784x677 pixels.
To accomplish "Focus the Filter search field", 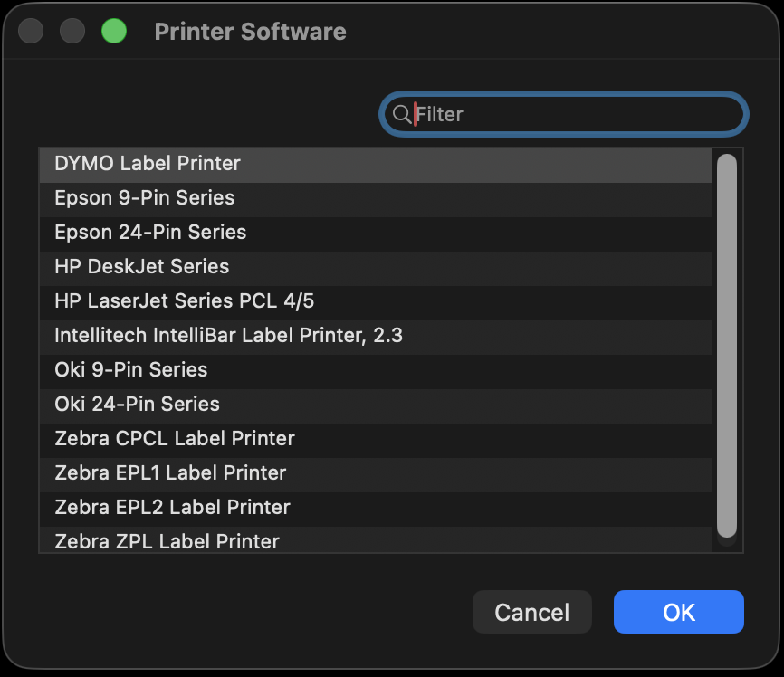I will 570,114.
